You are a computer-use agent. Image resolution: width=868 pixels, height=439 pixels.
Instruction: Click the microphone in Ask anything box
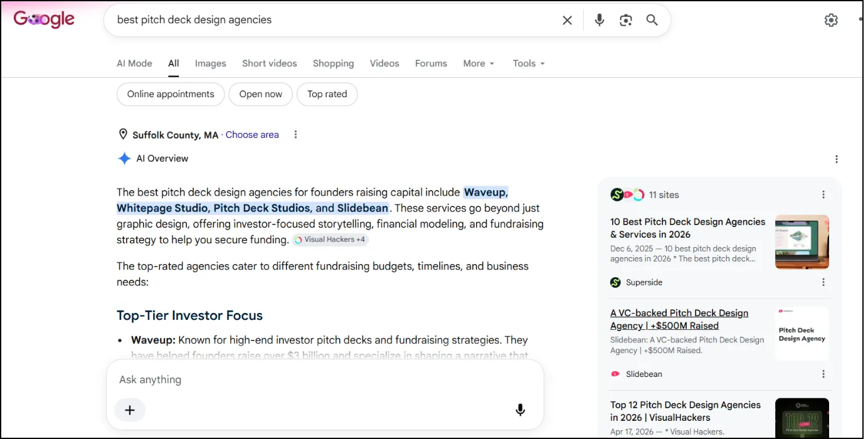click(520, 410)
